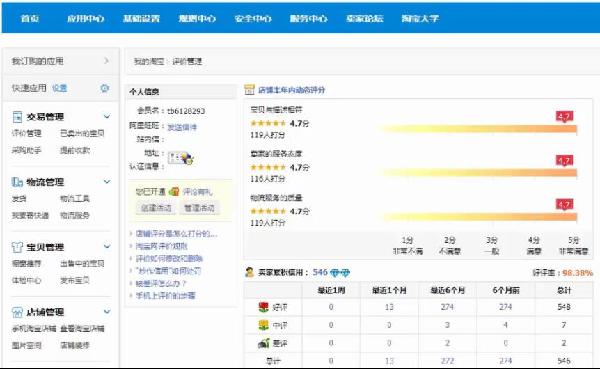Open the quick apps gear settings icon
Viewport: 600px width, 369px height.
tap(104, 88)
